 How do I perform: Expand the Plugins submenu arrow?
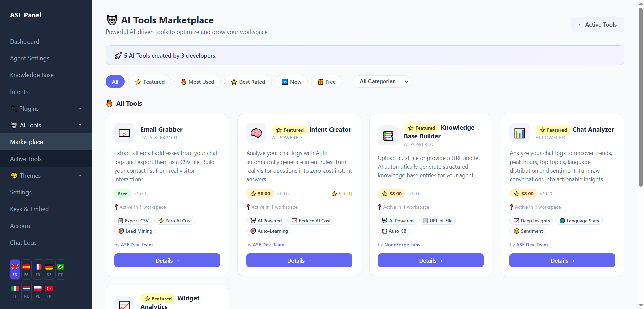[x=80, y=109]
